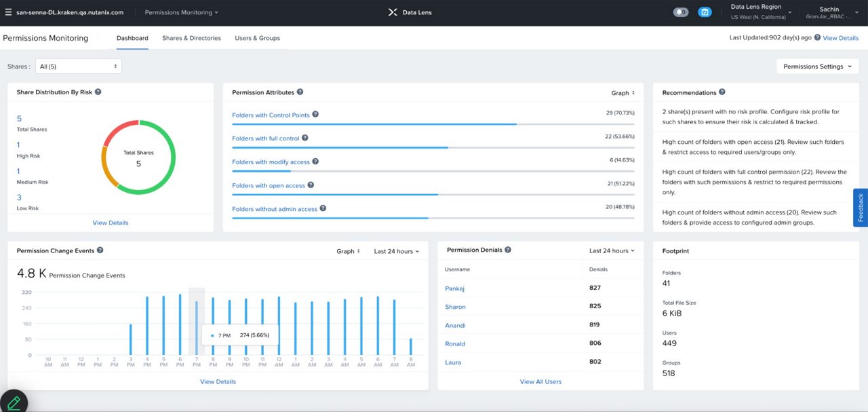Viewport: 868px width, 412px height.
Task: Click help icon beside Recommendations title
Action: click(722, 92)
